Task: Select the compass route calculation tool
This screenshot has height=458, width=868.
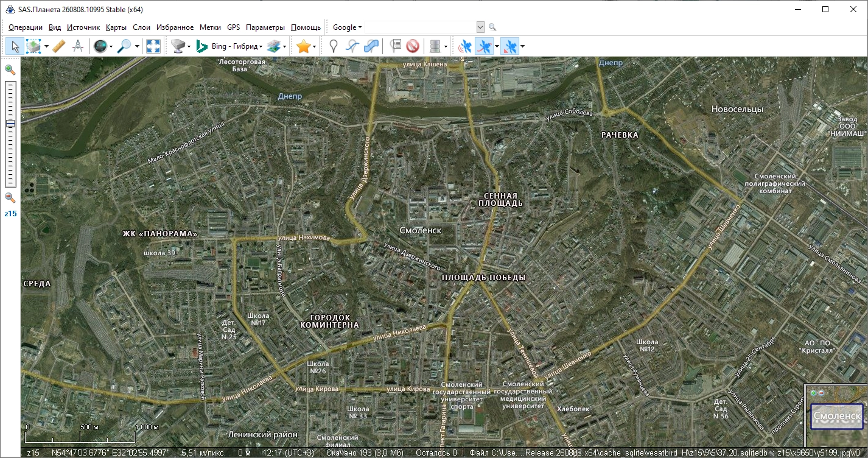Action: coord(78,46)
